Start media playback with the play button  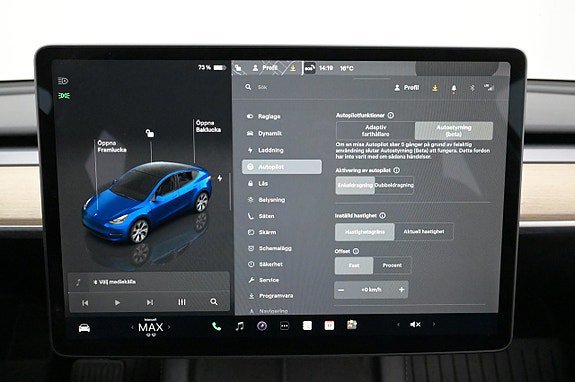117,302
